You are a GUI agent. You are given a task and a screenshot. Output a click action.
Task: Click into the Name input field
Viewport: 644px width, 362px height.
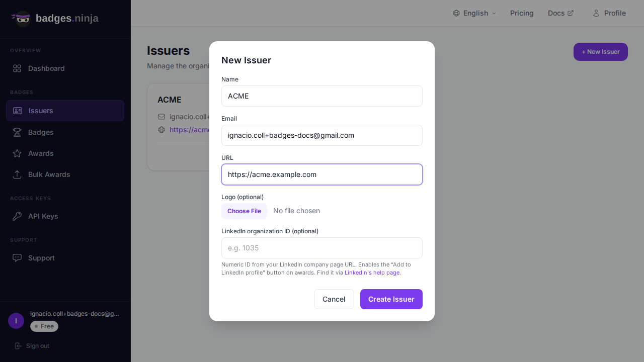322,96
